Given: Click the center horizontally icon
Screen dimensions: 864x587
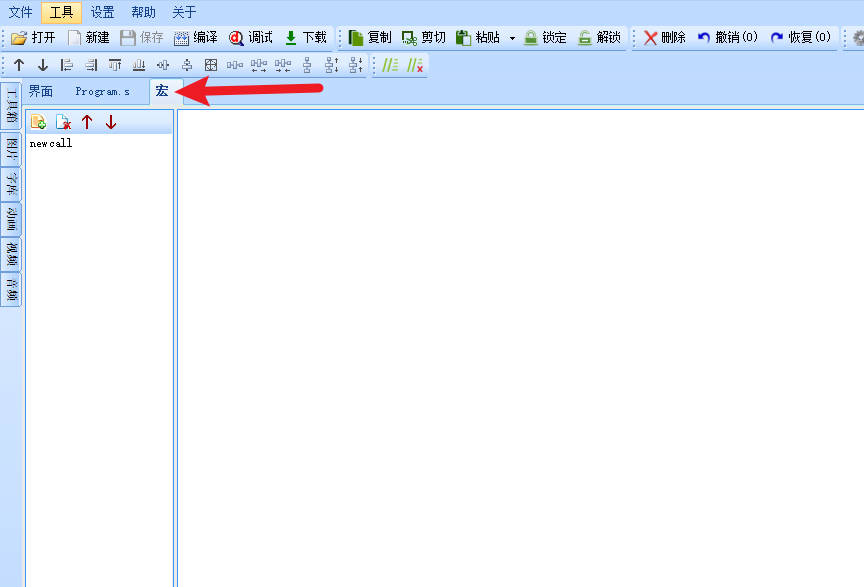Looking at the screenshot, I should coord(163,65).
